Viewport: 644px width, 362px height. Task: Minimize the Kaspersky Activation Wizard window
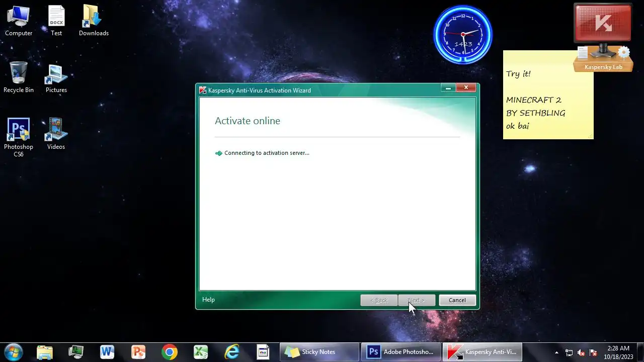pos(448,88)
